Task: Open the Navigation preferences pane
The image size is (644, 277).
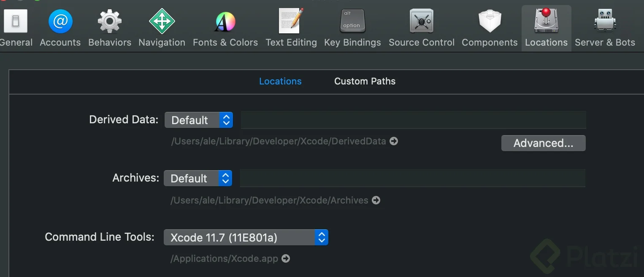Action: [x=162, y=28]
